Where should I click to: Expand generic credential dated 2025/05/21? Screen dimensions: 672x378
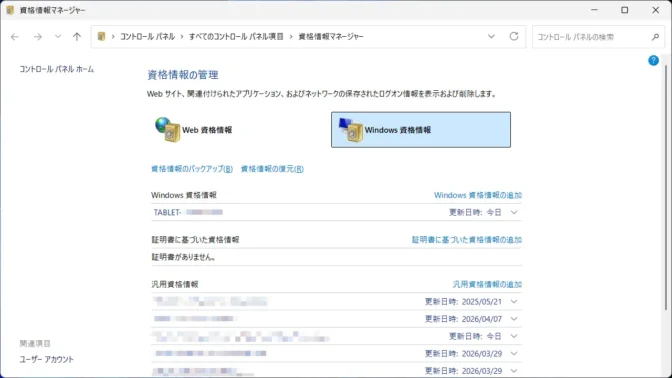click(x=514, y=302)
